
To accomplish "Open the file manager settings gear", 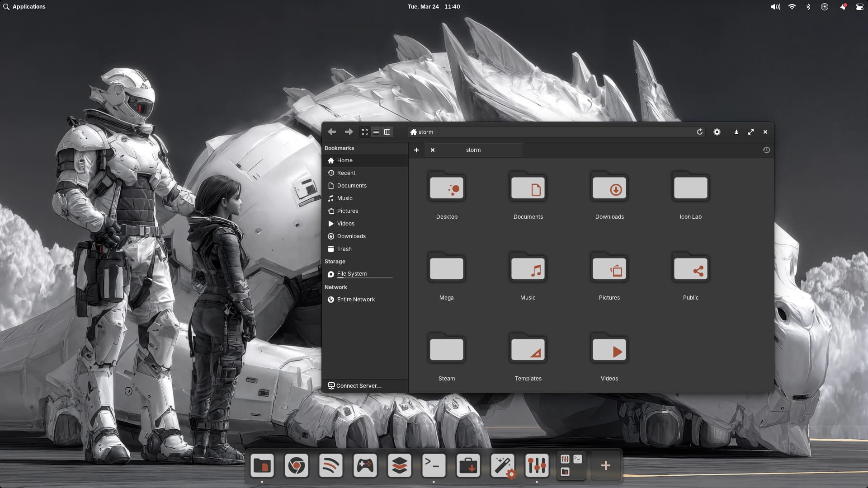I will click(x=717, y=132).
